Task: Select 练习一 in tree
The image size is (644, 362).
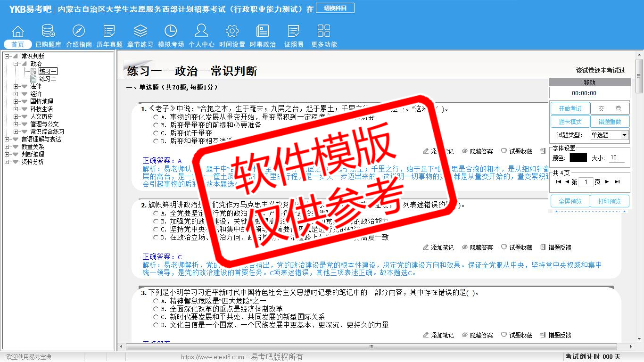Action: (48, 72)
